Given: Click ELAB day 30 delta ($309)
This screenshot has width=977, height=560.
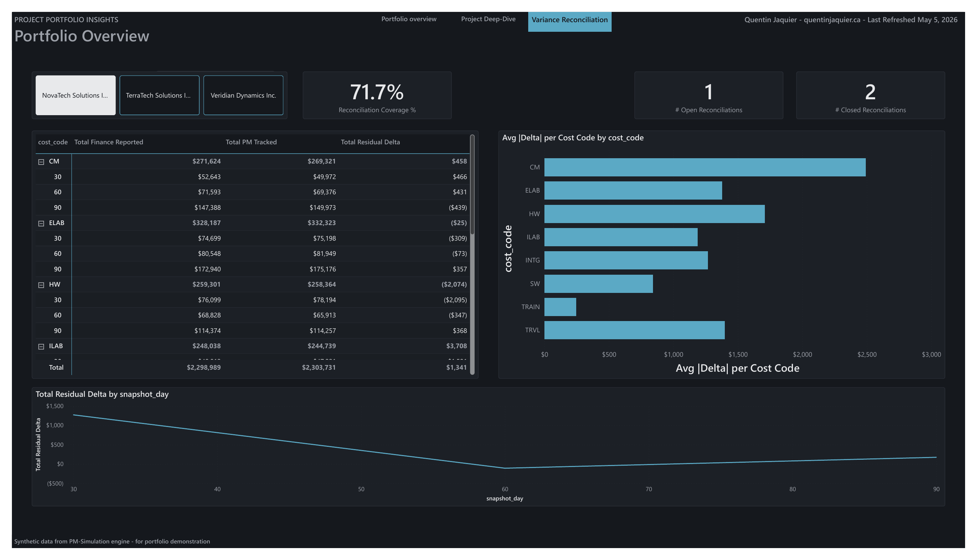Looking at the screenshot, I should point(457,238).
